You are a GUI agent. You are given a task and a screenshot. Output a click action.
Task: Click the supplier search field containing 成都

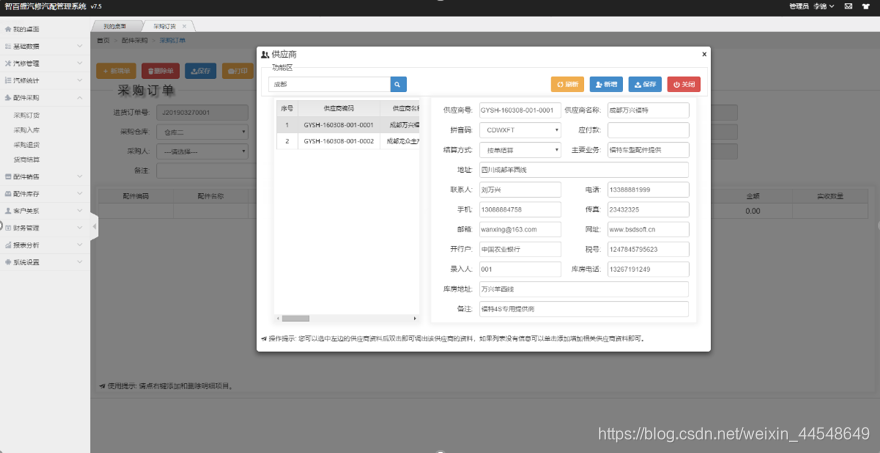(329, 84)
